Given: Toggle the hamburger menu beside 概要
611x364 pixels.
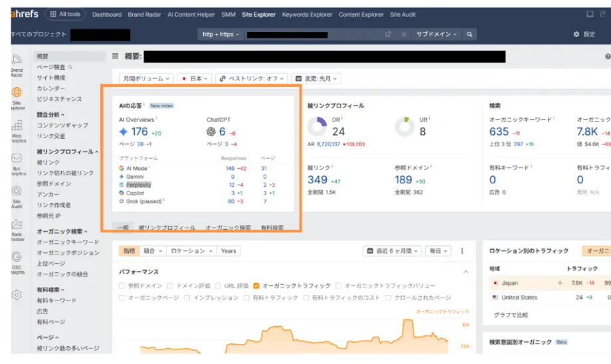Looking at the screenshot, I should [116, 56].
